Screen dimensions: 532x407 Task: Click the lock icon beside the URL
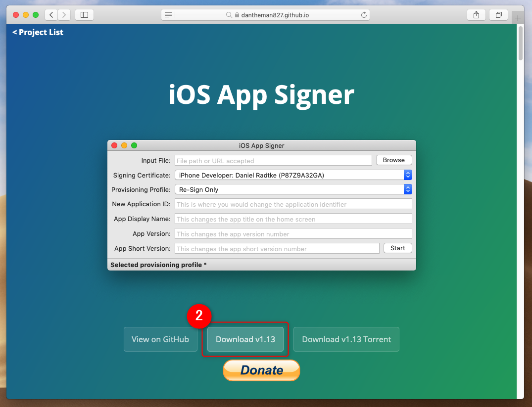pyautogui.click(x=237, y=15)
